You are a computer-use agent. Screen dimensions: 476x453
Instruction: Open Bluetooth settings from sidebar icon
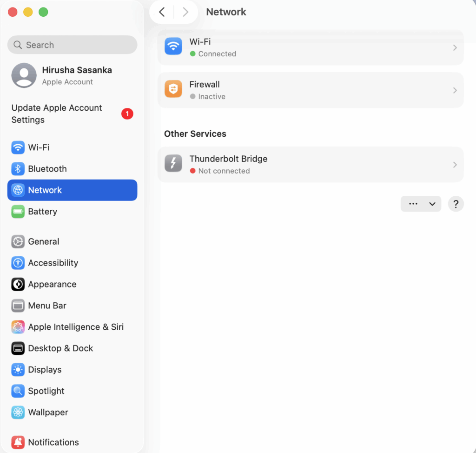(x=18, y=169)
